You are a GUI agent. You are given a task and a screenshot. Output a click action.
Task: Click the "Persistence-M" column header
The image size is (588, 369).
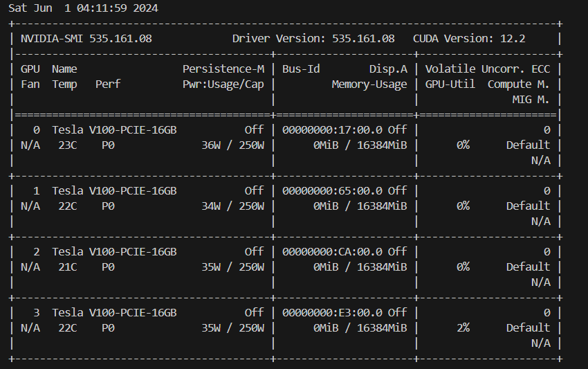point(223,69)
